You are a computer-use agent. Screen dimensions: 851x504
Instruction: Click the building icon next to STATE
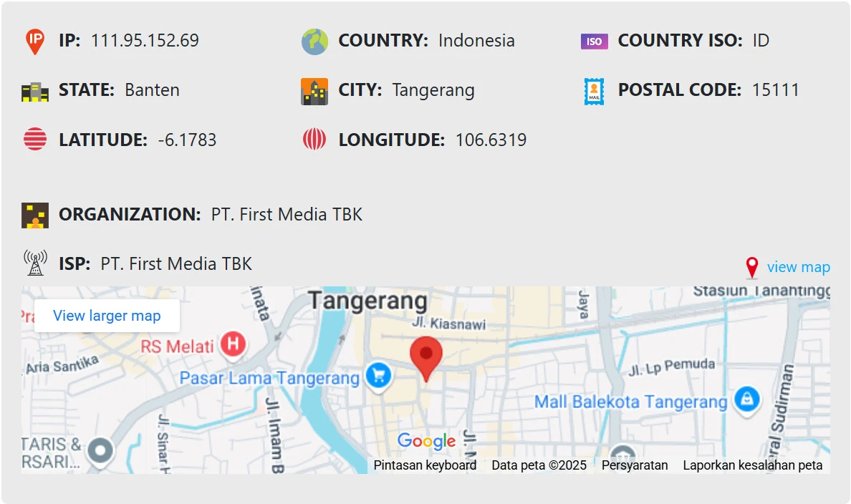[x=34, y=91]
